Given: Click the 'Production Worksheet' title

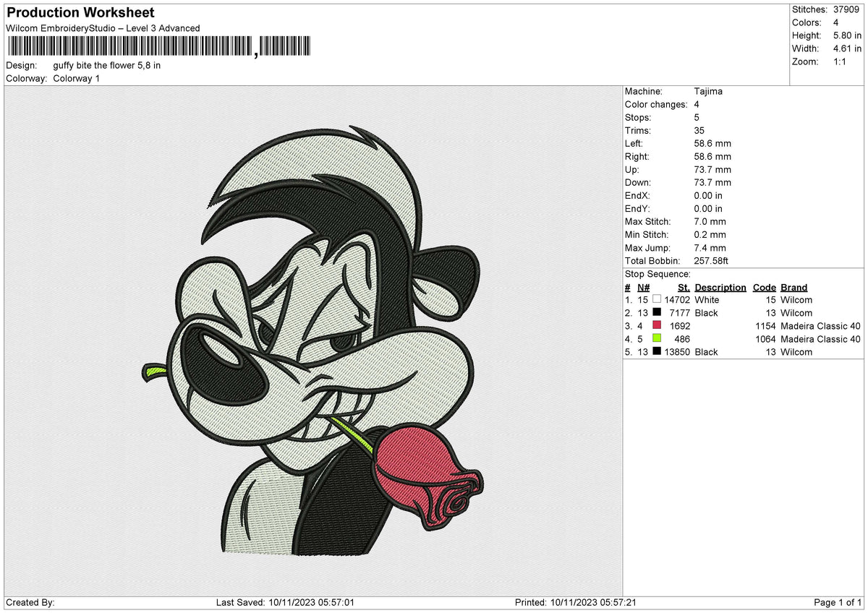Looking at the screenshot, I should coord(80,13).
